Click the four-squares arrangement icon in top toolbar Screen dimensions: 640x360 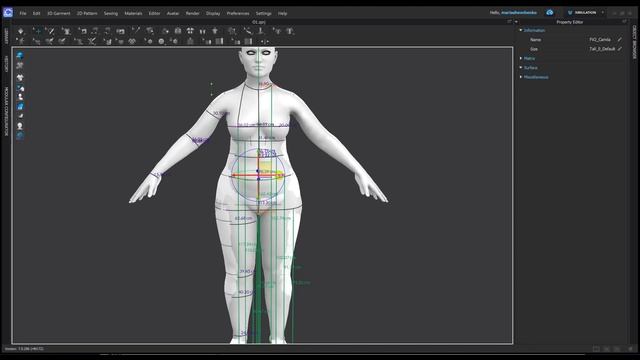(x=190, y=31)
